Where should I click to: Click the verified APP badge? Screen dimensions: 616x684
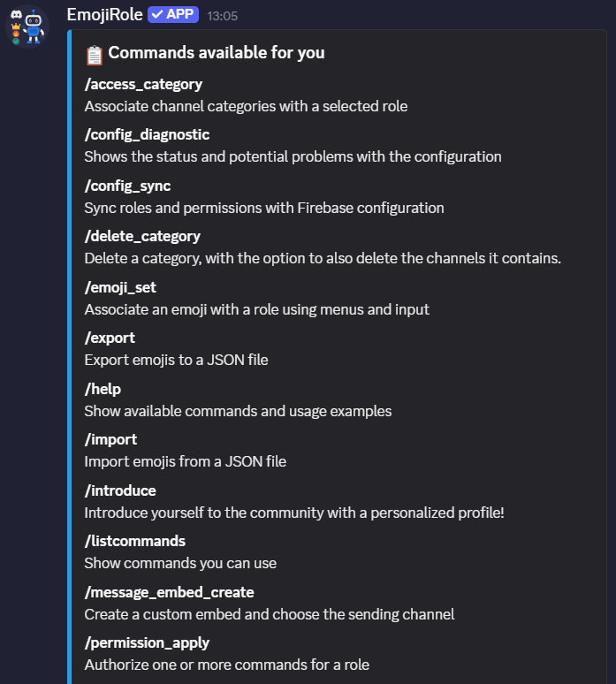coord(174,15)
